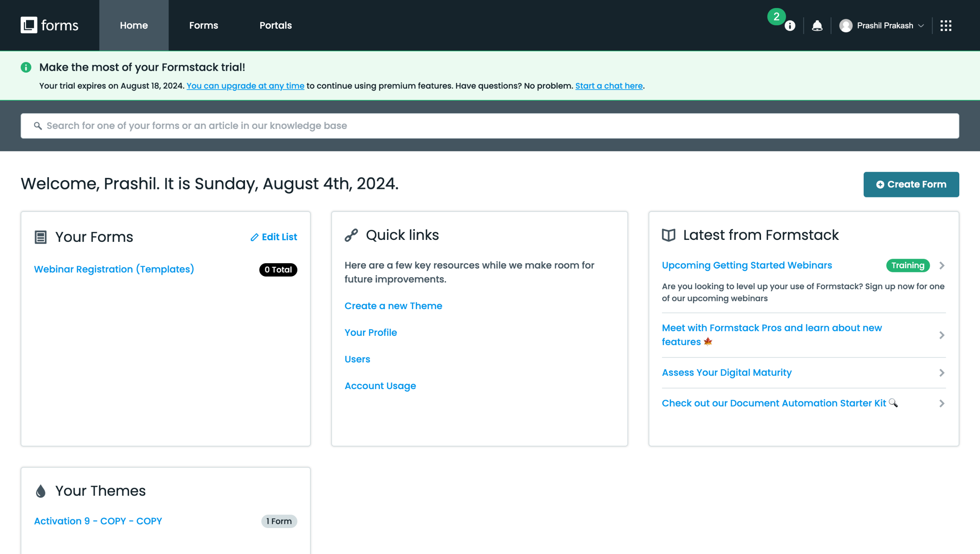Viewport: 980px width, 554px height.
Task: Open Document Automation Starter Kit chevron
Action: point(942,404)
